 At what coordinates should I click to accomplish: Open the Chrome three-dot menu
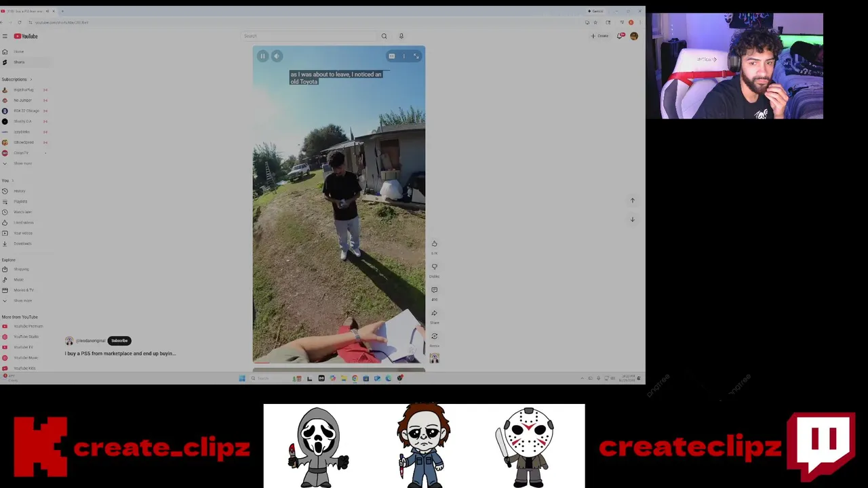pos(639,22)
